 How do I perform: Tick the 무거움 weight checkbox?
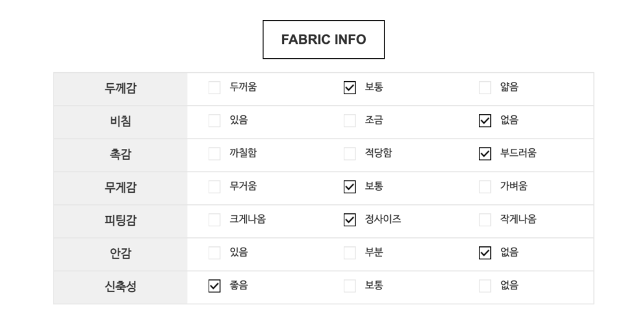pyautogui.click(x=214, y=187)
